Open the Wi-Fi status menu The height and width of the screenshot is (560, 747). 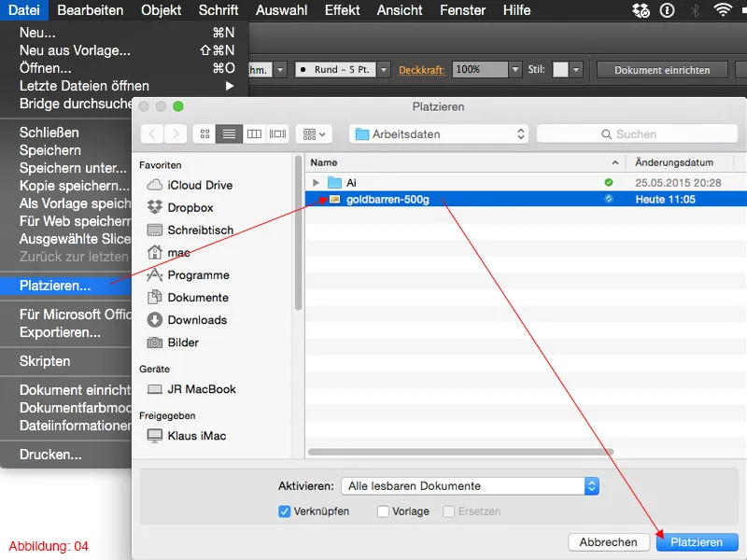[723, 9]
